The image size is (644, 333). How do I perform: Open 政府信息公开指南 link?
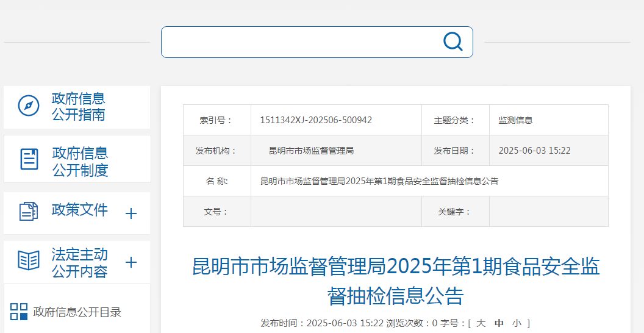pos(79,106)
